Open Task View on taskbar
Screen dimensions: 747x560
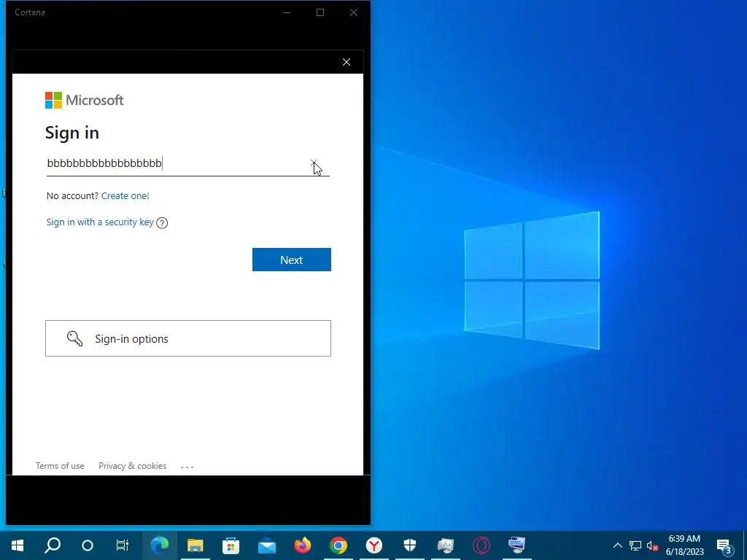click(x=123, y=545)
